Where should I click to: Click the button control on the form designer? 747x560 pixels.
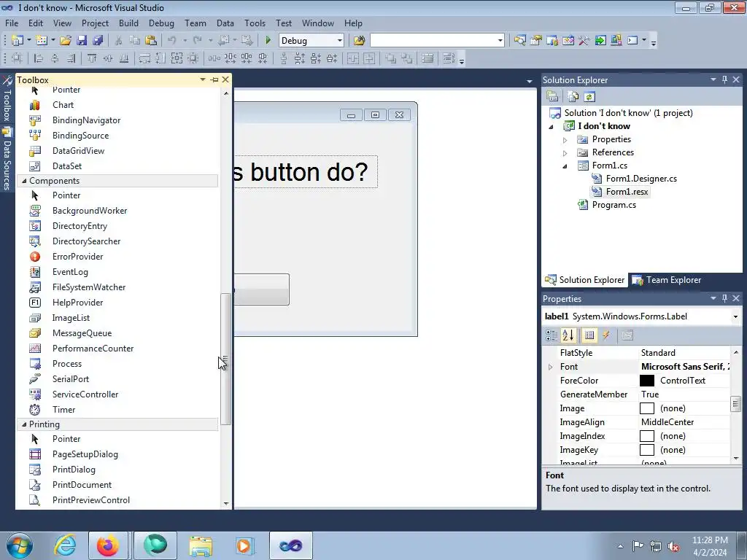262,289
